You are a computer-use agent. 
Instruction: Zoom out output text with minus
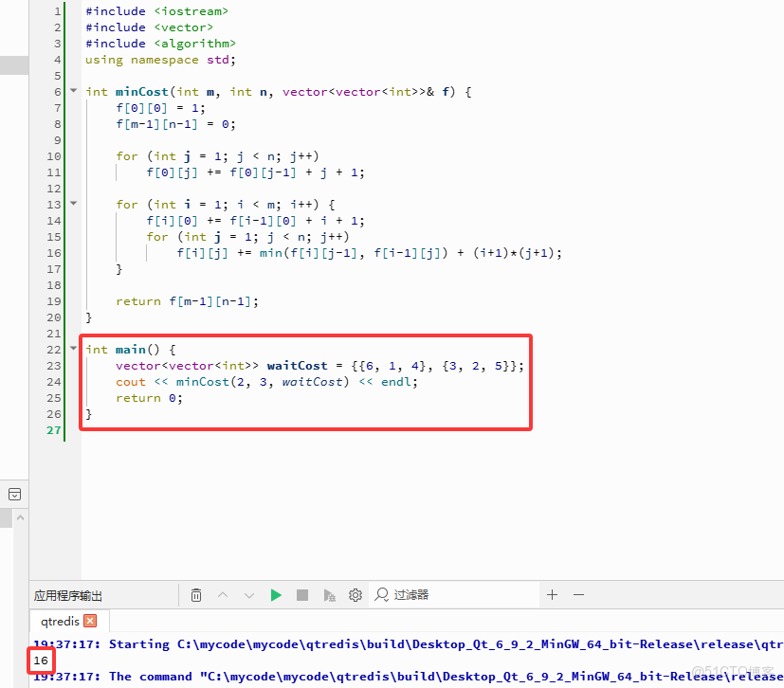point(578,594)
